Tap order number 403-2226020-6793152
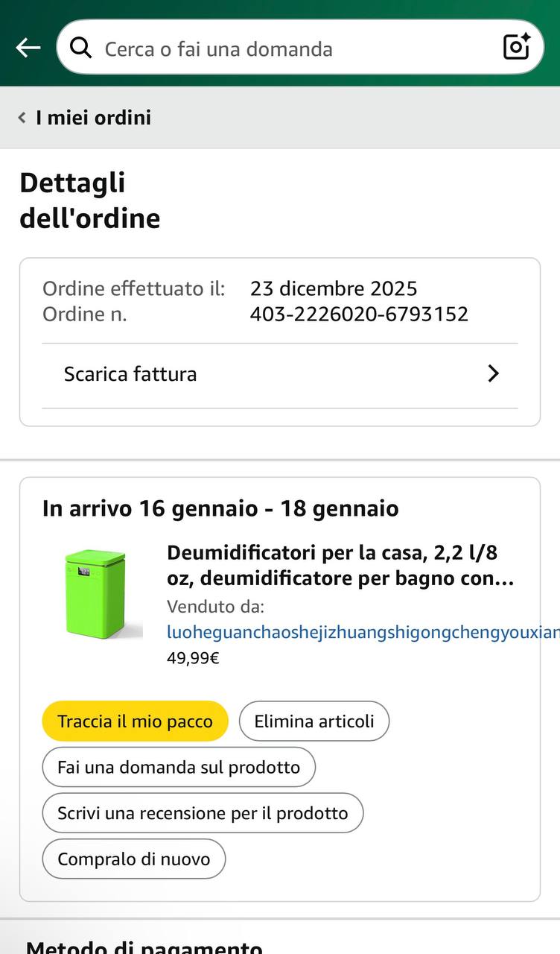Image resolution: width=560 pixels, height=954 pixels. 359,314
